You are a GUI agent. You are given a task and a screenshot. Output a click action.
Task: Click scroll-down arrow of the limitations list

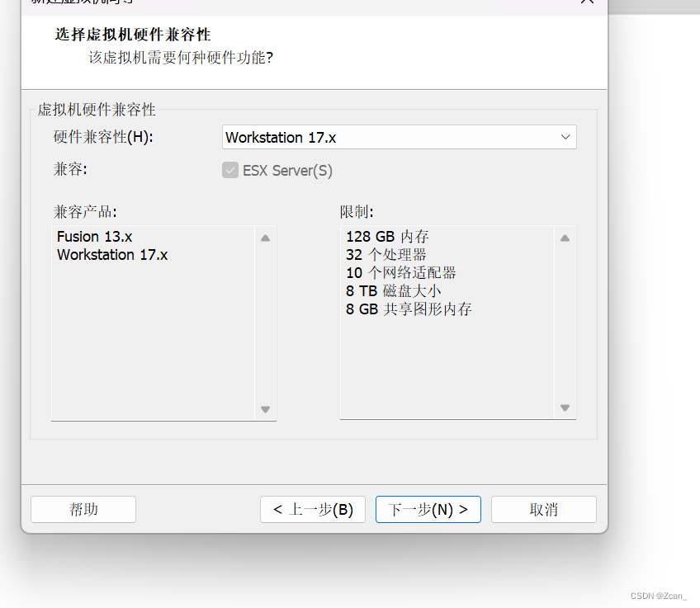tap(565, 408)
